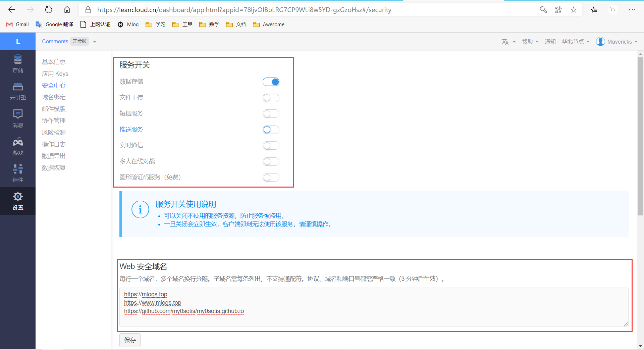
Task: Click the Comments app name
Action: tap(55, 41)
